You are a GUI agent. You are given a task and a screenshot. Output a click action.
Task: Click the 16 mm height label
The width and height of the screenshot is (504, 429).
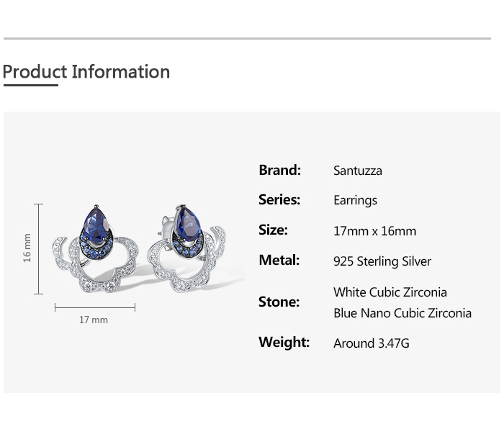pos(27,248)
